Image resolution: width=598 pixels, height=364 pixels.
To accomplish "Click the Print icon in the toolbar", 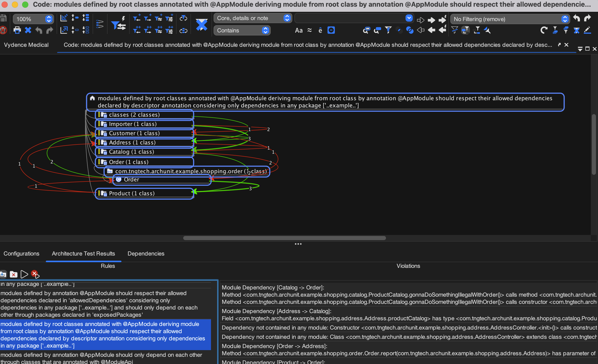I will [17, 30].
